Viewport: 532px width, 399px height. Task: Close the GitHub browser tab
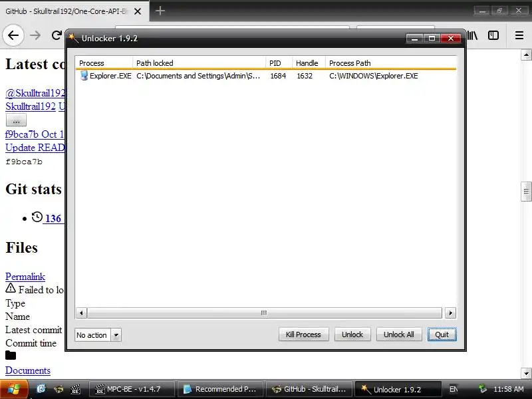tap(138, 11)
